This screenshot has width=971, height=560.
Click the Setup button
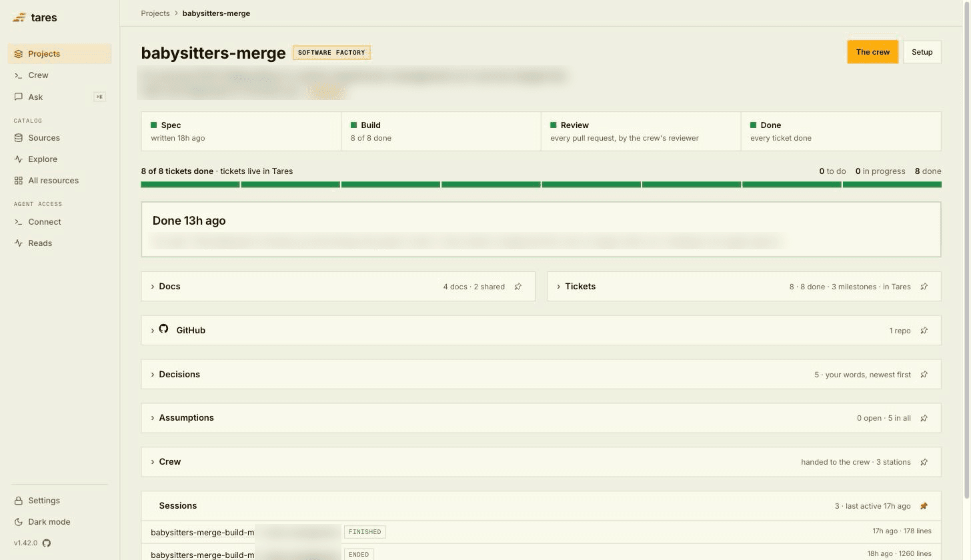(922, 52)
